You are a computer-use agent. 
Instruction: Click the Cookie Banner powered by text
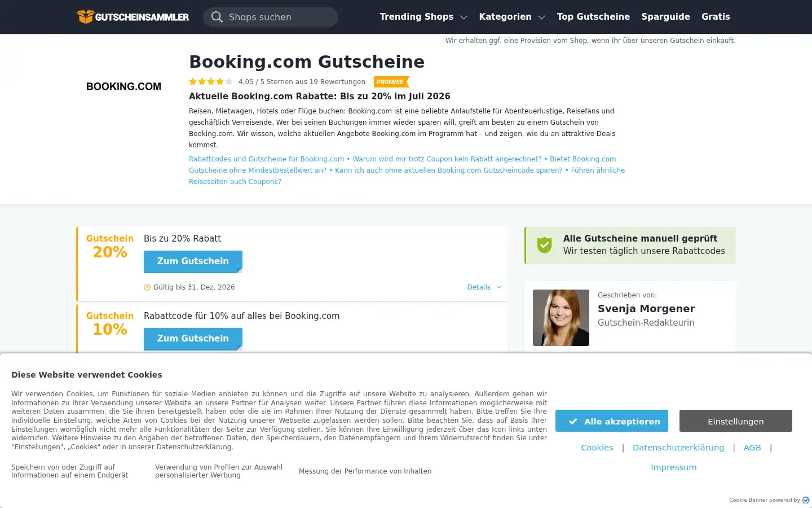pos(764,500)
